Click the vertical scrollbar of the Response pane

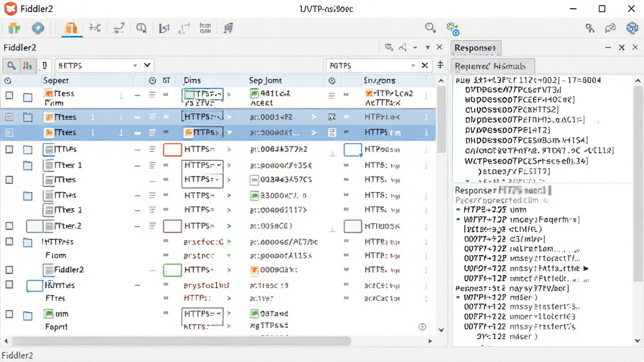[x=638, y=185]
